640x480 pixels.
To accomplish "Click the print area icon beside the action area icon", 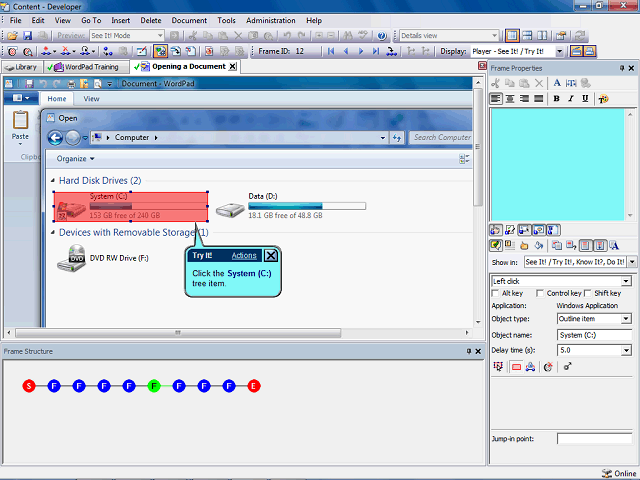I will click(530, 367).
